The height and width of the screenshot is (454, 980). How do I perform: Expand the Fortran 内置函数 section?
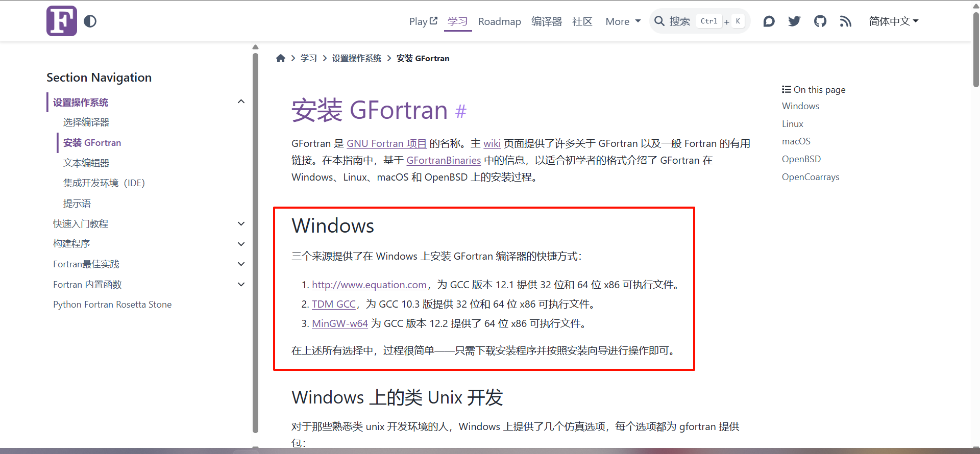pyautogui.click(x=241, y=285)
